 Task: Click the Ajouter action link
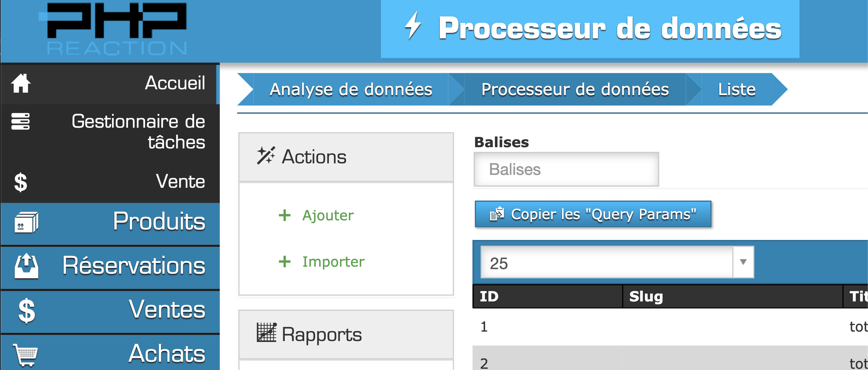328,215
